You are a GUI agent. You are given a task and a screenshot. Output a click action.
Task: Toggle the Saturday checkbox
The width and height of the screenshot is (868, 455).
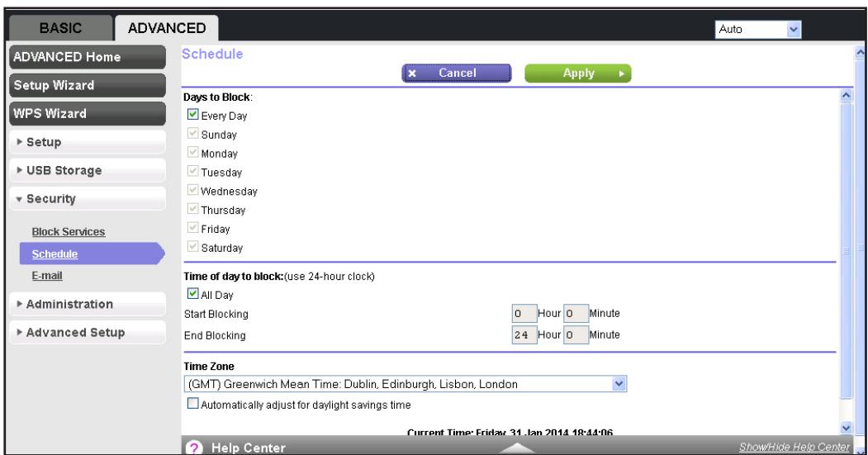click(x=192, y=246)
